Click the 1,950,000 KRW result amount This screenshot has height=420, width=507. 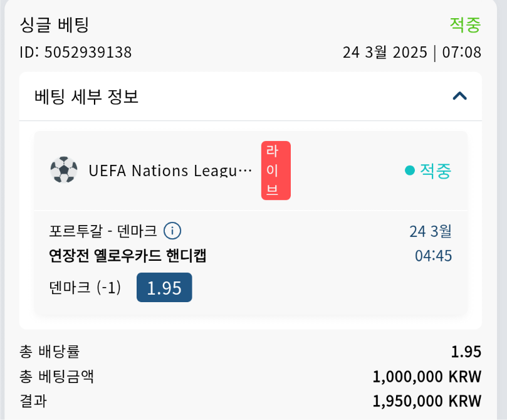[x=427, y=401]
